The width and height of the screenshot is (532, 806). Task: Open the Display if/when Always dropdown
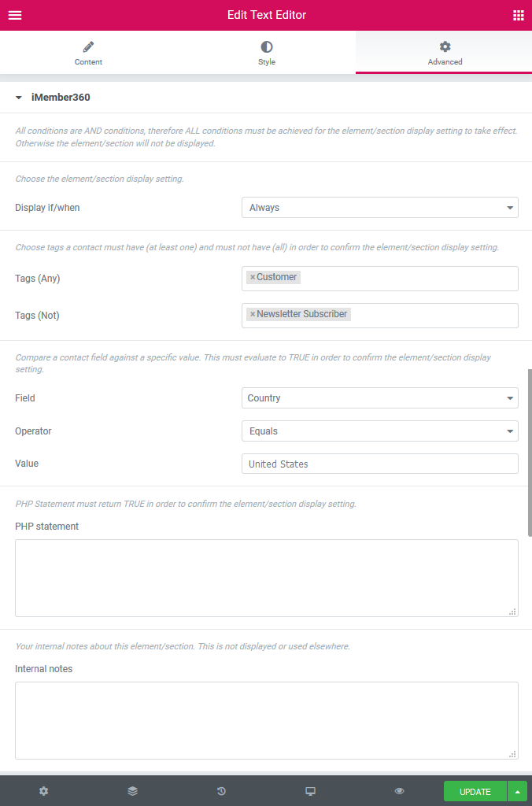[x=379, y=207]
